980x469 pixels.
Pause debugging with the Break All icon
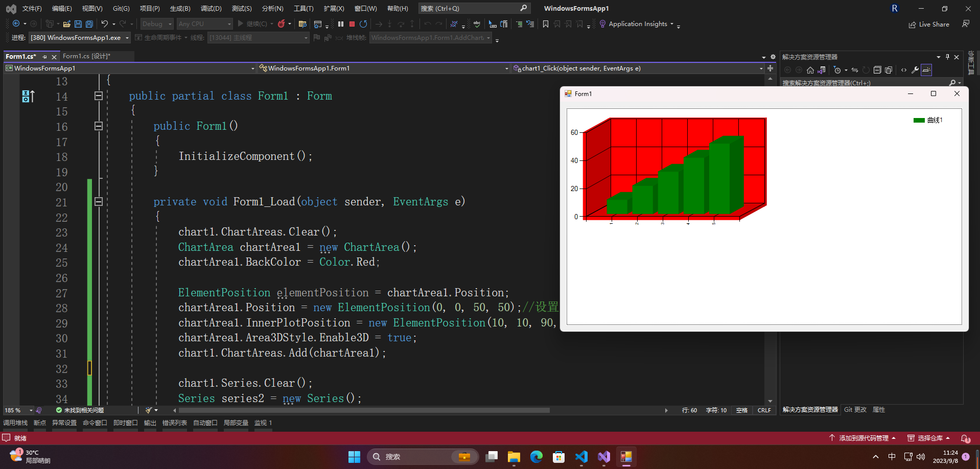[341, 24]
